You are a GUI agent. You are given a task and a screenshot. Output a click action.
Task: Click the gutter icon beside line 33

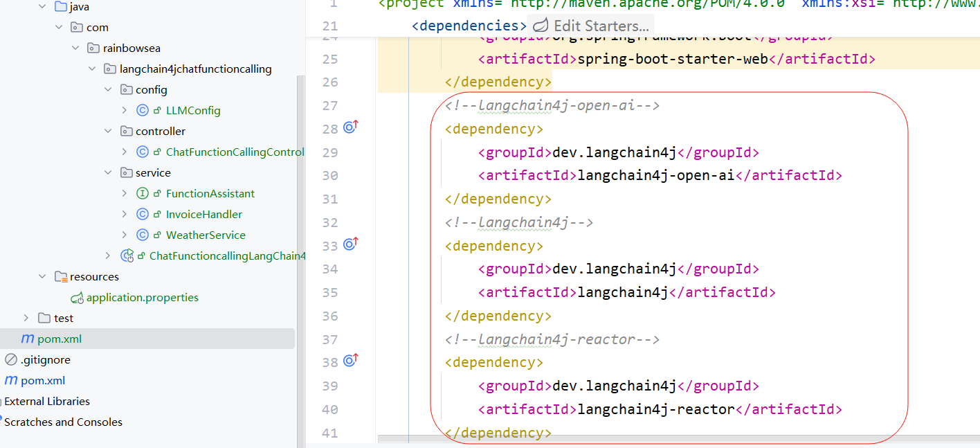pos(350,245)
